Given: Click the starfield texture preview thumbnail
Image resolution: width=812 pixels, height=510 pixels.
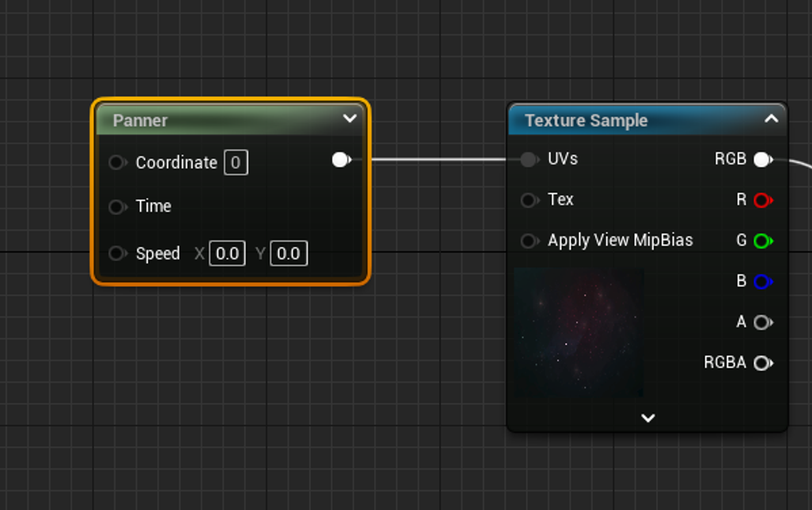Looking at the screenshot, I should 579,332.
